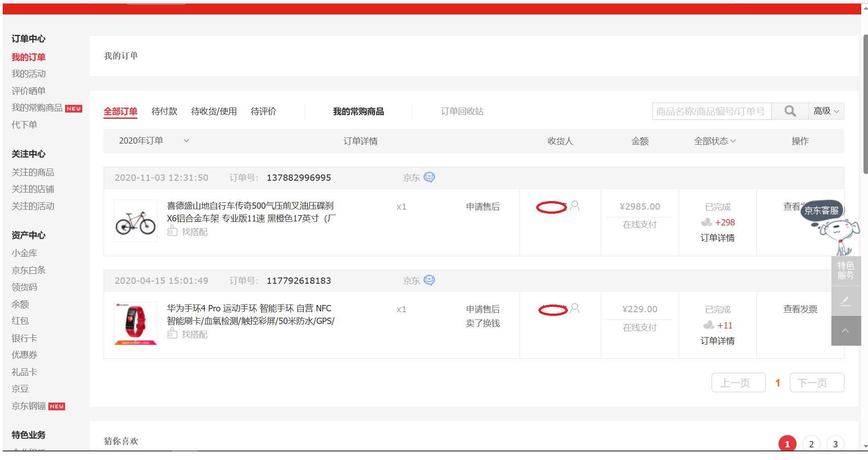Open 关注的商品 in the sidebar

[33, 172]
